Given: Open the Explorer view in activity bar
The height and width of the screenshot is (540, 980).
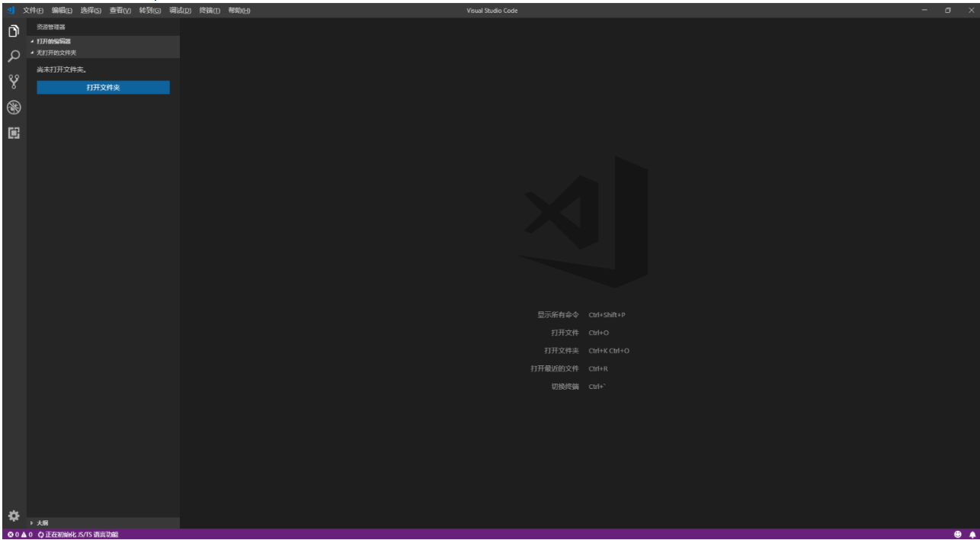Looking at the screenshot, I should (13, 31).
